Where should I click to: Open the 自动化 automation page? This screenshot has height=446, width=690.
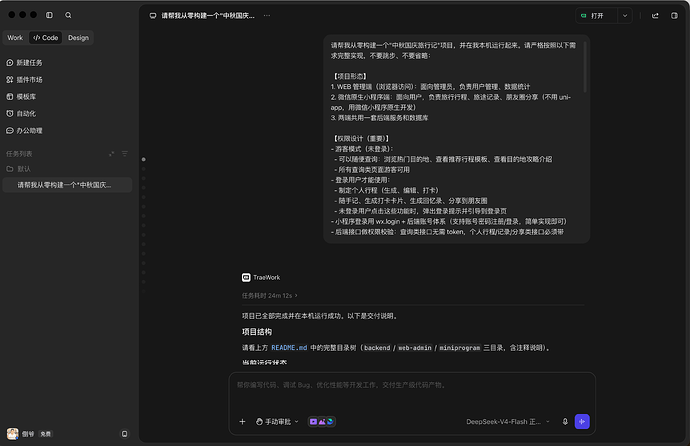[x=21, y=113]
